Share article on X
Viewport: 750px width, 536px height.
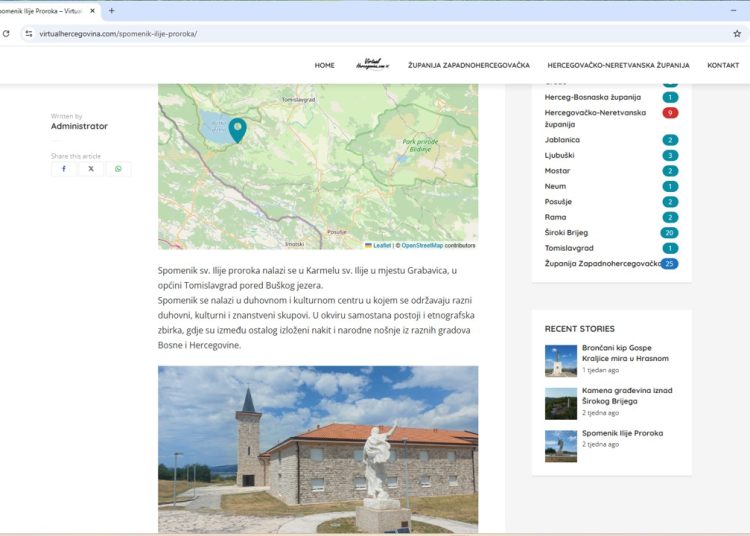(91, 169)
